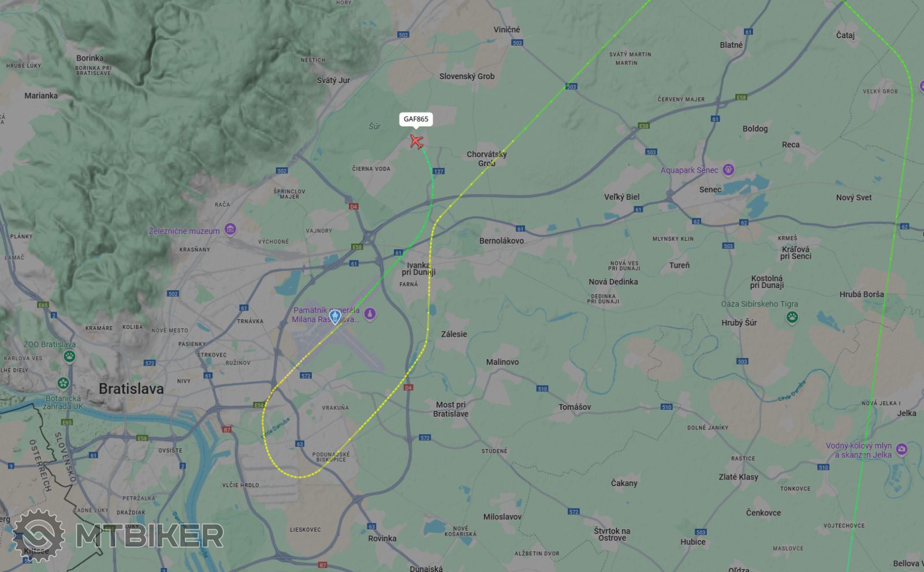Click the Most pri Bratislave label

(451, 409)
